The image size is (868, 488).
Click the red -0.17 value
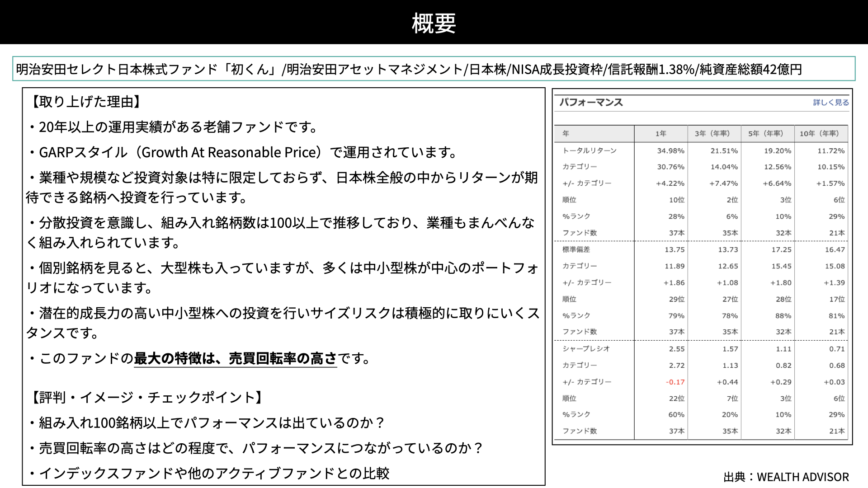tap(675, 382)
